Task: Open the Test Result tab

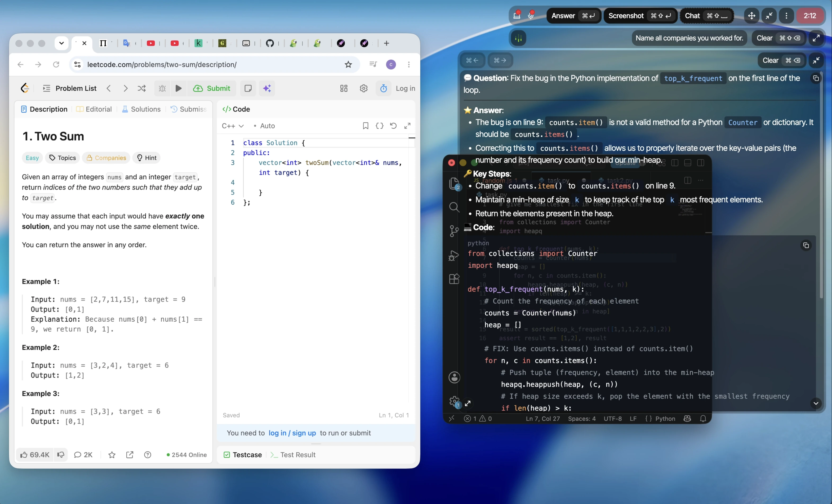Action: coord(293,455)
